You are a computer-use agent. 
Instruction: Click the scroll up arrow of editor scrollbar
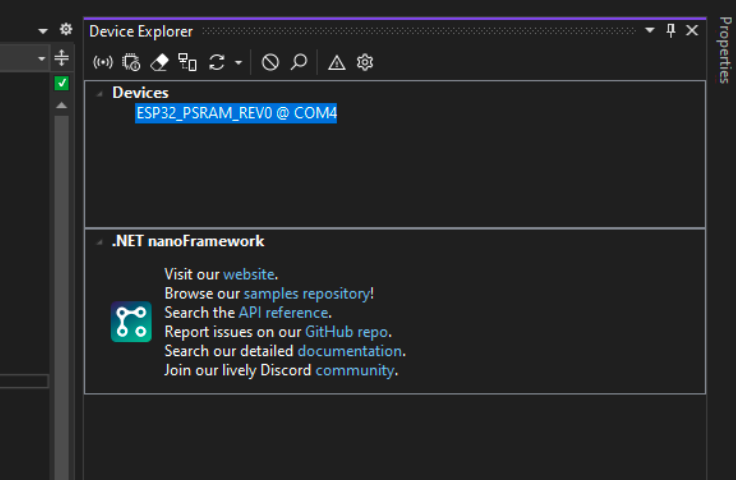point(61,105)
